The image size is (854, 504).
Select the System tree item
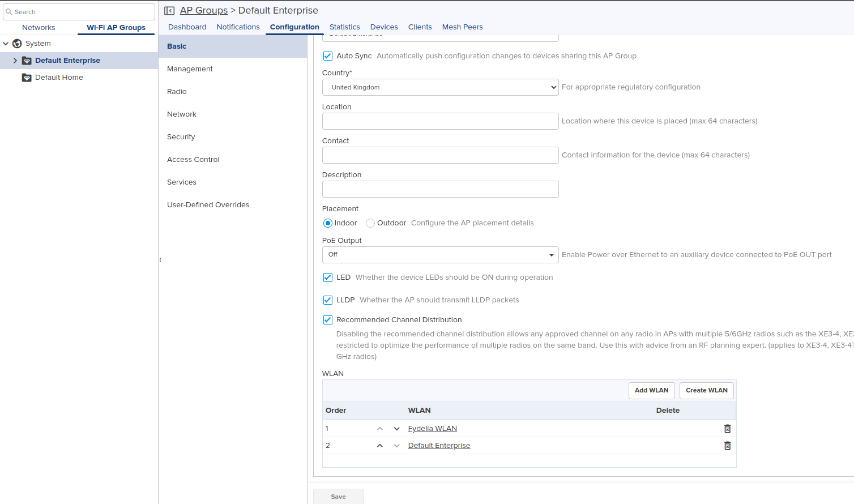tap(38, 44)
